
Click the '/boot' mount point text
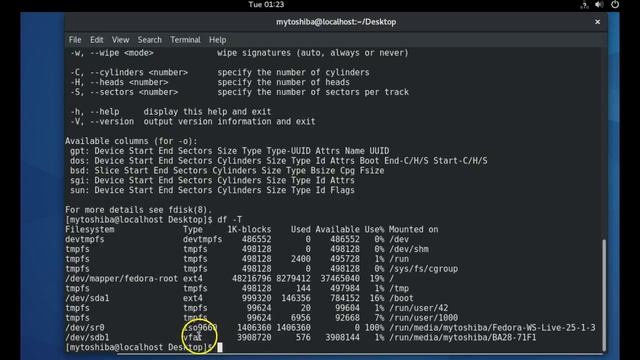401,298
